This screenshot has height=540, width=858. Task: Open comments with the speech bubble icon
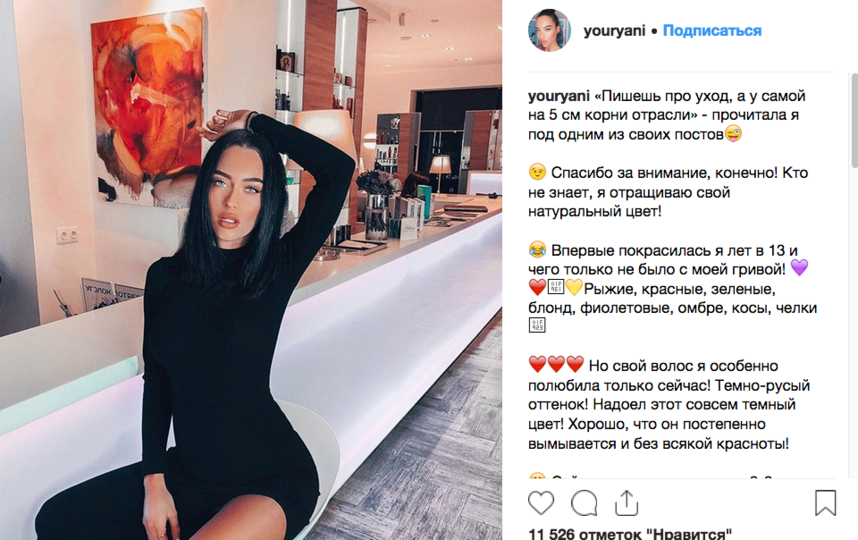(x=584, y=503)
